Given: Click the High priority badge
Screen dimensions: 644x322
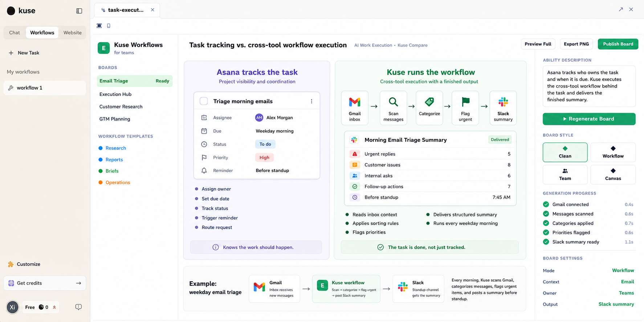Looking at the screenshot, I should point(264,158).
